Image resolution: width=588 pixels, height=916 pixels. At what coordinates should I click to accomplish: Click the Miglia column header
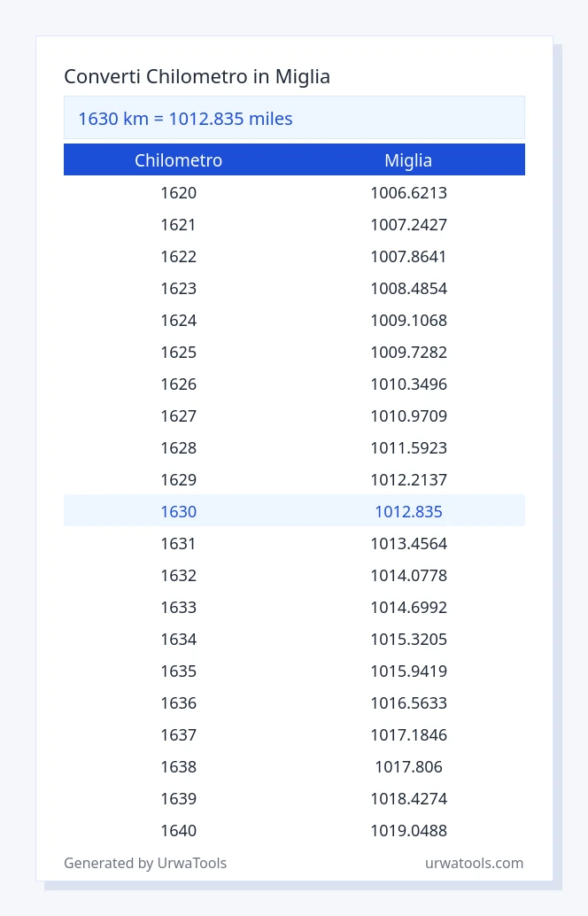click(x=408, y=160)
